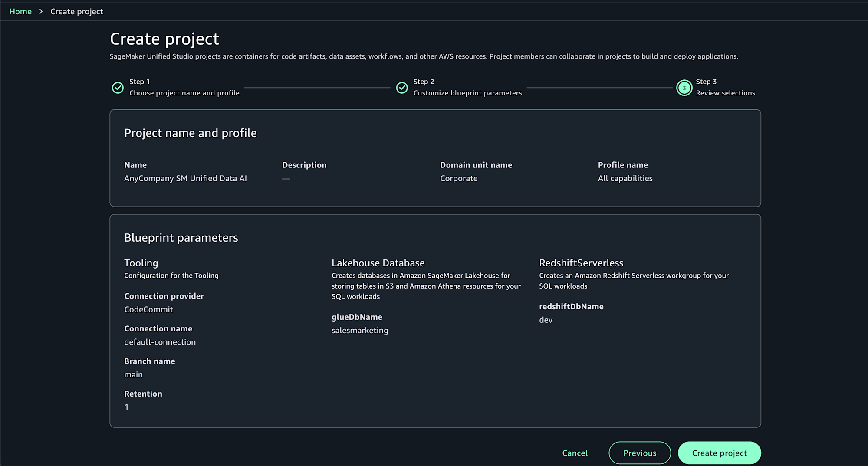Click the domain unit value 'Corporate'
The image size is (868, 466).
point(459,178)
